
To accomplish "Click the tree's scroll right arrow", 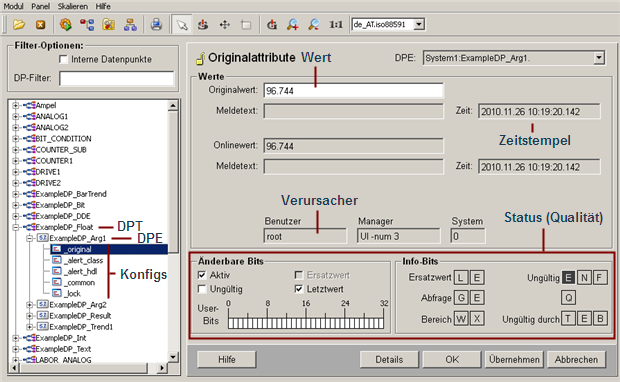I will pos(161,368).
